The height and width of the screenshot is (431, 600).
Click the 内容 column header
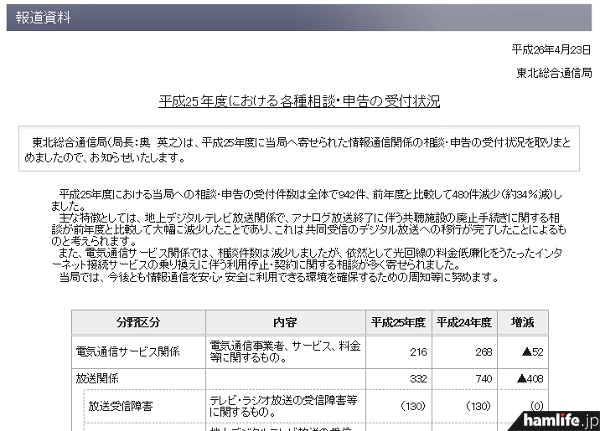(284, 323)
